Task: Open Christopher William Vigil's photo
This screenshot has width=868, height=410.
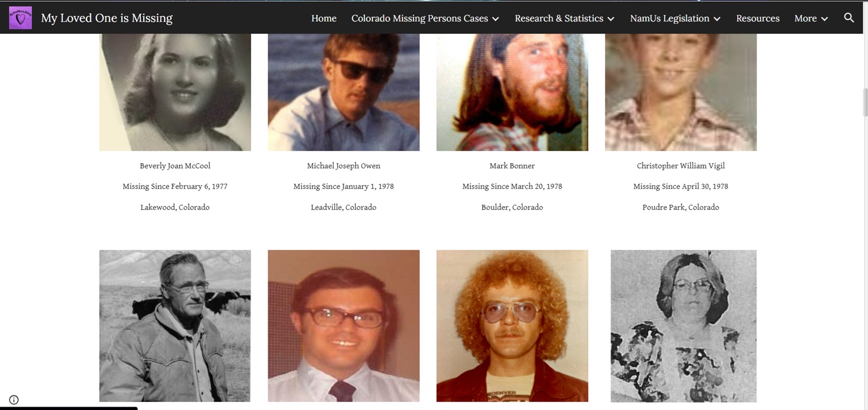Action: pos(681,92)
